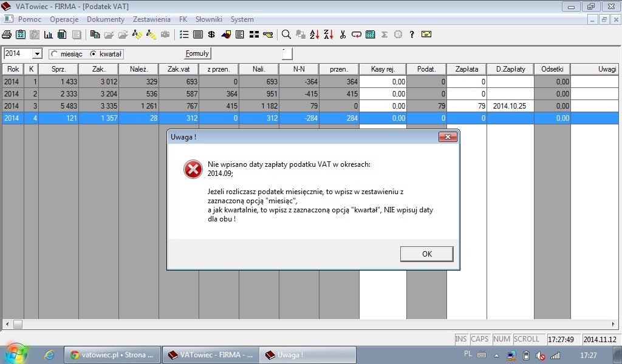
Task: Open the Zestawienia menu
Action: [x=152, y=19]
